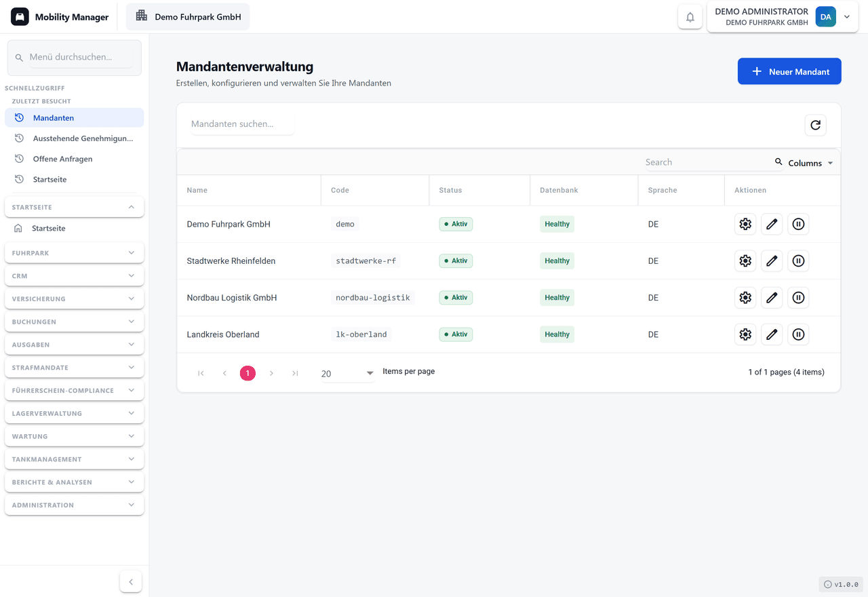Pause the Stadtwerke Rheinfelden tenant
Image resolution: width=868 pixels, height=597 pixels.
798,261
